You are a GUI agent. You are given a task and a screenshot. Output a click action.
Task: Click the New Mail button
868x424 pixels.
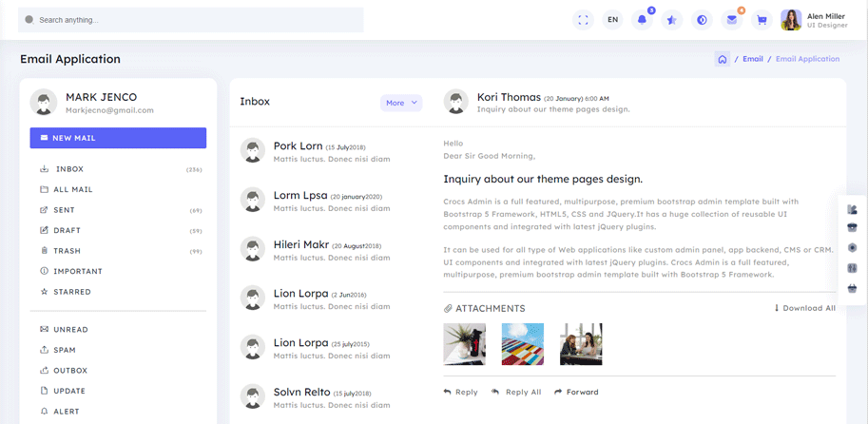pyautogui.click(x=118, y=138)
